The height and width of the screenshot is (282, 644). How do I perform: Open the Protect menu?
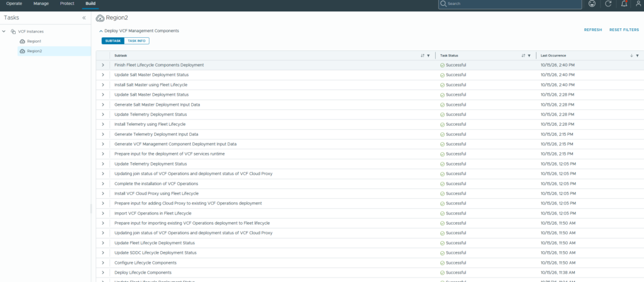tap(67, 3)
